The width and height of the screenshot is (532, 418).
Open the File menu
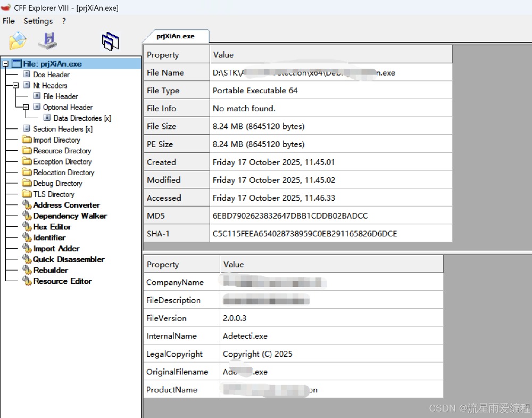pos(9,21)
